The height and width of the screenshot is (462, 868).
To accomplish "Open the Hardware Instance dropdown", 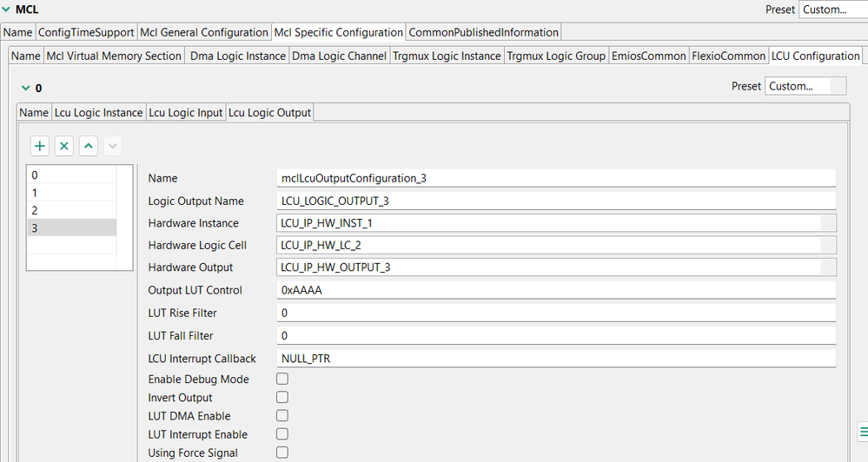I will click(828, 223).
